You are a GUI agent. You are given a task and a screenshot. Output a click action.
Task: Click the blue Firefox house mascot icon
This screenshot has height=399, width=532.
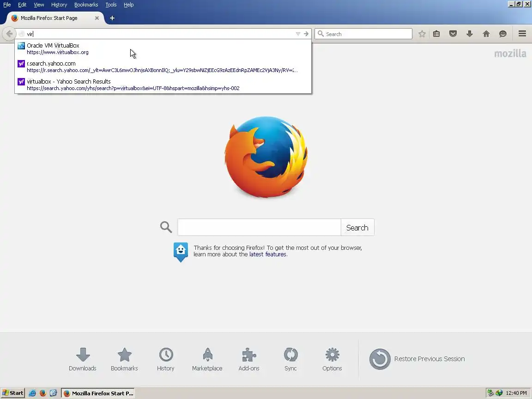coord(181,252)
